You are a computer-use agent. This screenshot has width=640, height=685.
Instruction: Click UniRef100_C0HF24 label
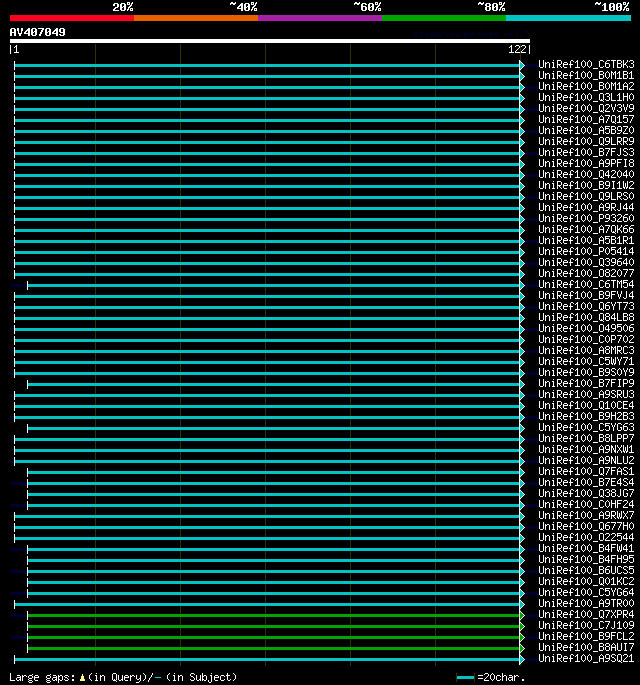click(x=586, y=505)
